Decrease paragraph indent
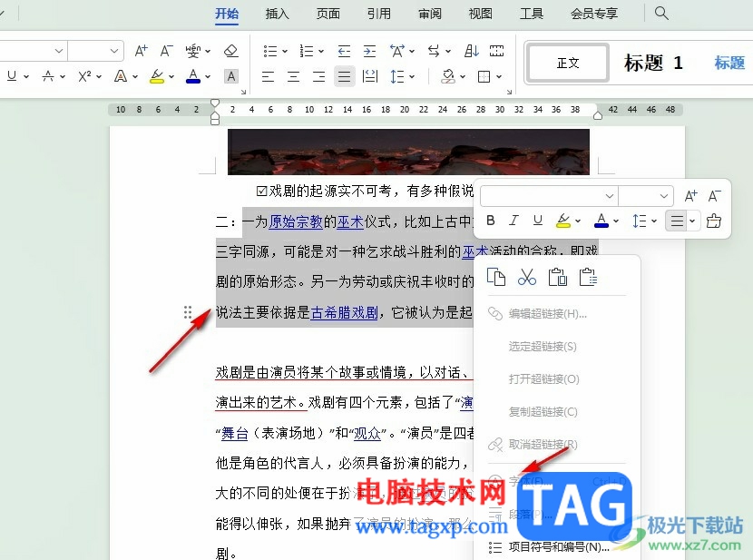The width and height of the screenshot is (753, 560). pos(344,51)
